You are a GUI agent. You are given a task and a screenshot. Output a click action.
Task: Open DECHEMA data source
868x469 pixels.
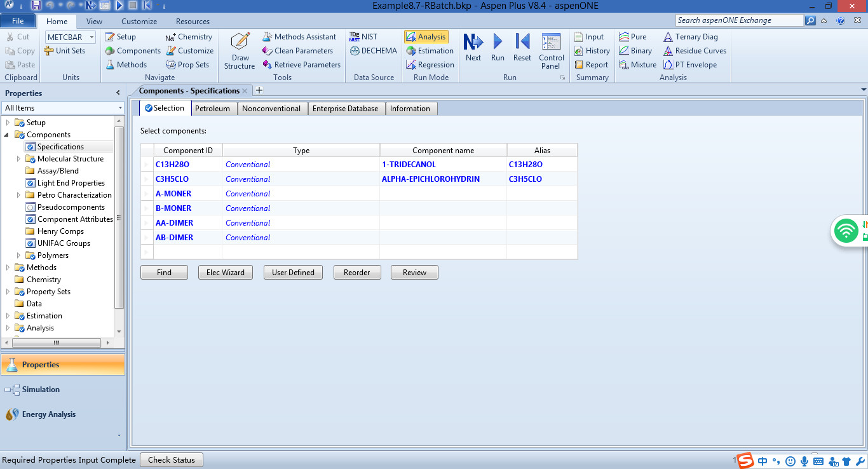coord(373,51)
